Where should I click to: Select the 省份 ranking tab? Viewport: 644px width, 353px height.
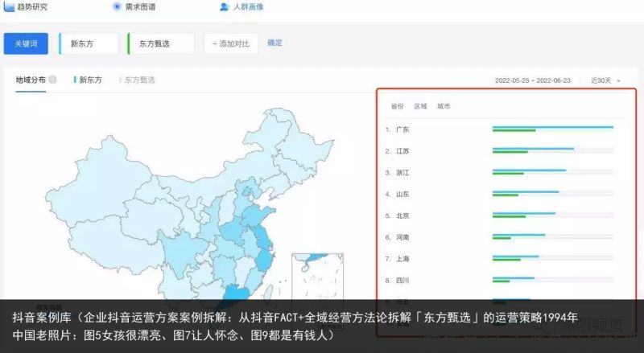pos(397,106)
